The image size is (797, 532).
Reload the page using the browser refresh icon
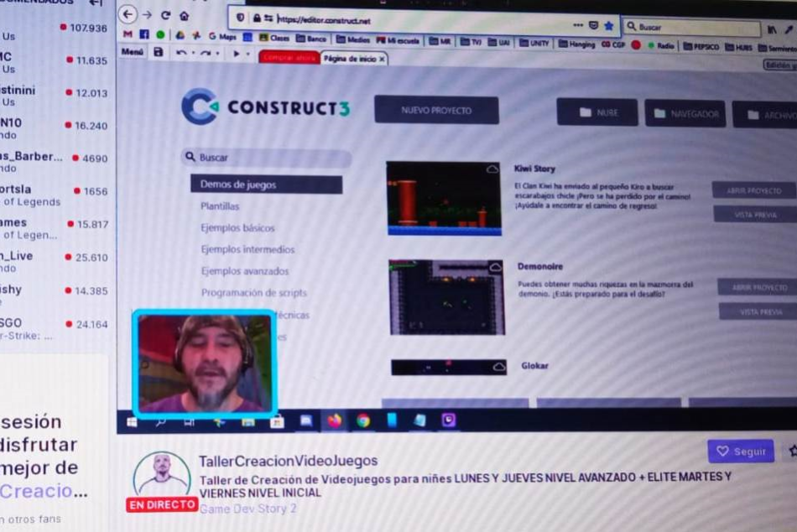click(x=166, y=14)
